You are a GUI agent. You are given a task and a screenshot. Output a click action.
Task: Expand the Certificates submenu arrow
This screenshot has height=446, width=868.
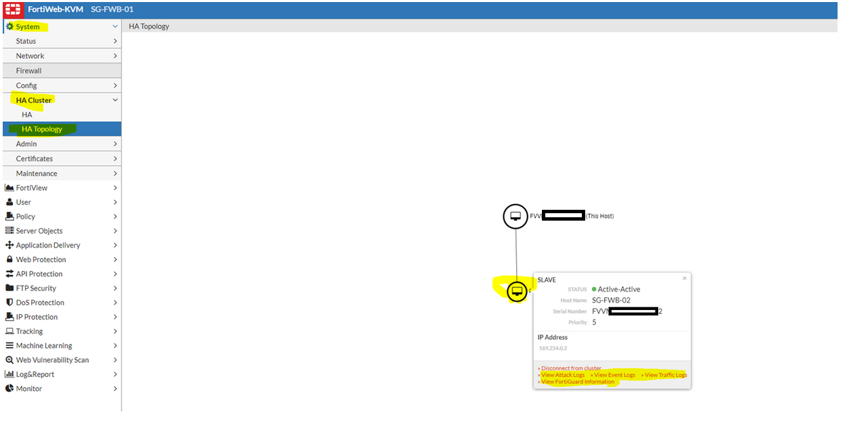tap(115, 159)
